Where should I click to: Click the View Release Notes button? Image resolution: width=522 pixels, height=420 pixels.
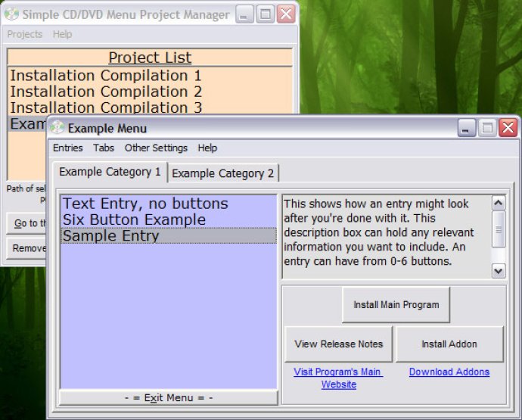point(339,344)
